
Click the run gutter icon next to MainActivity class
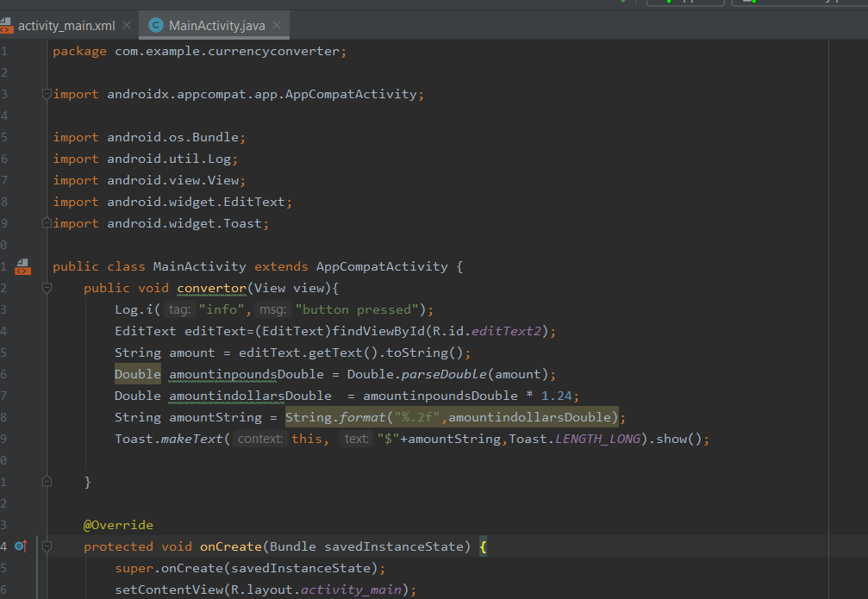coord(23,265)
